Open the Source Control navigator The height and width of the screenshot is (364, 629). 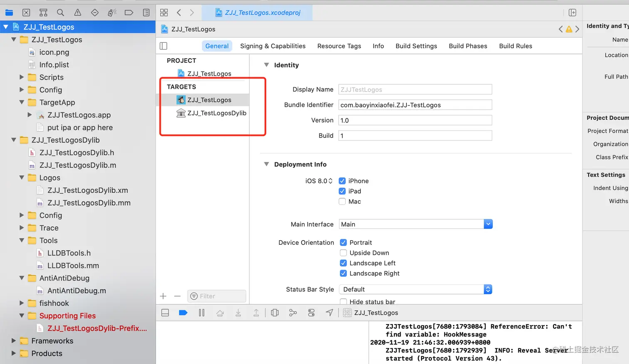click(26, 12)
